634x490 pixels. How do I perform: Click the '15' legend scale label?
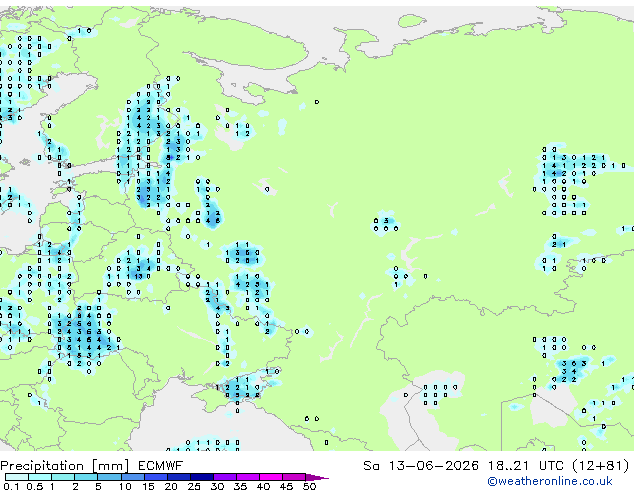click(148, 486)
